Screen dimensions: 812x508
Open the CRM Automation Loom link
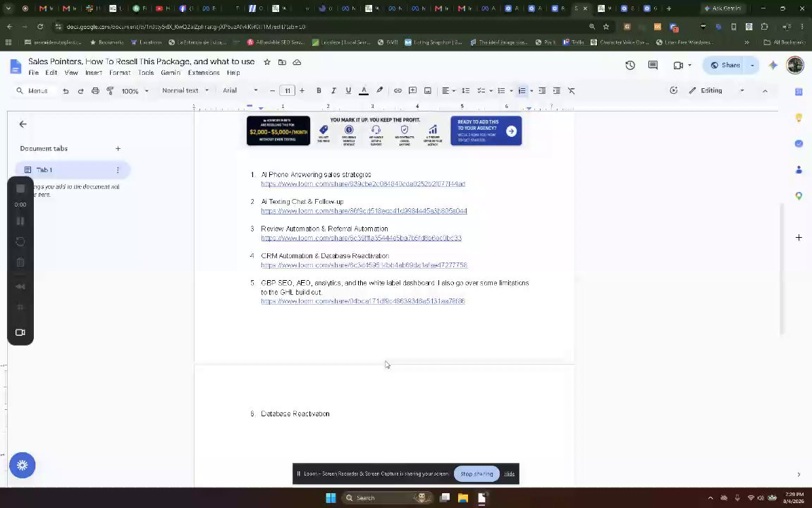pos(364,265)
